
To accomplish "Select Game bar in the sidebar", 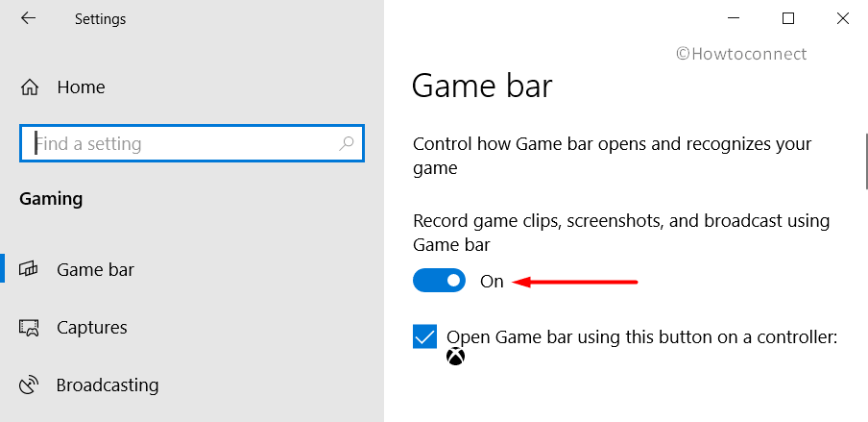I will coord(95,269).
